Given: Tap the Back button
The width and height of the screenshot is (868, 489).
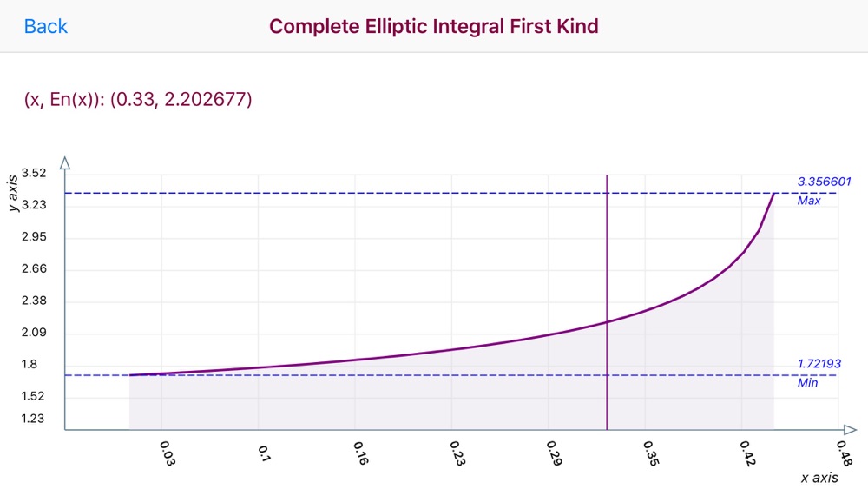Looking at the screenshot, I should 46,27.
